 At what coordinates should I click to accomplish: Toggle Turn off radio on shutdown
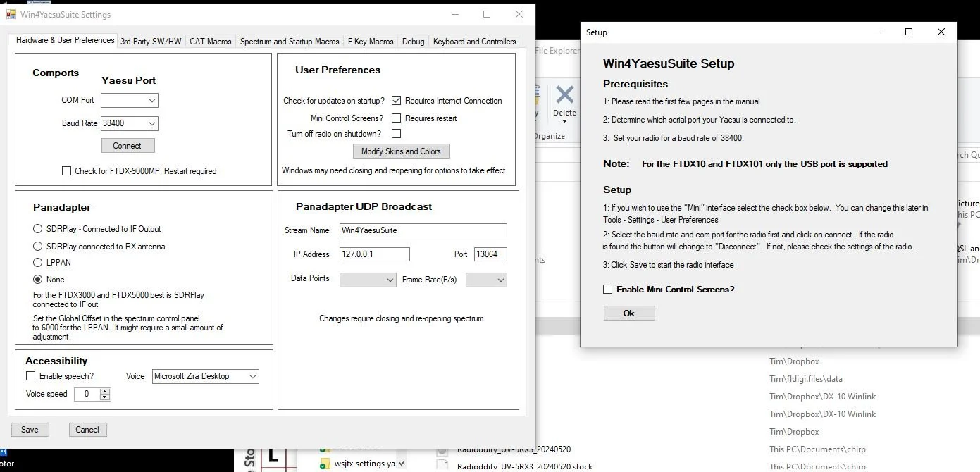396,134
